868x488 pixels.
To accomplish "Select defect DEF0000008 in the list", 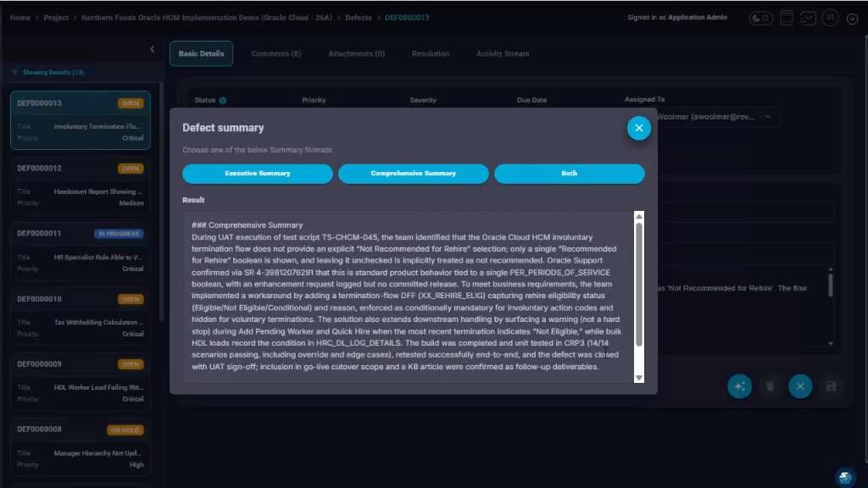I will 81,446.
